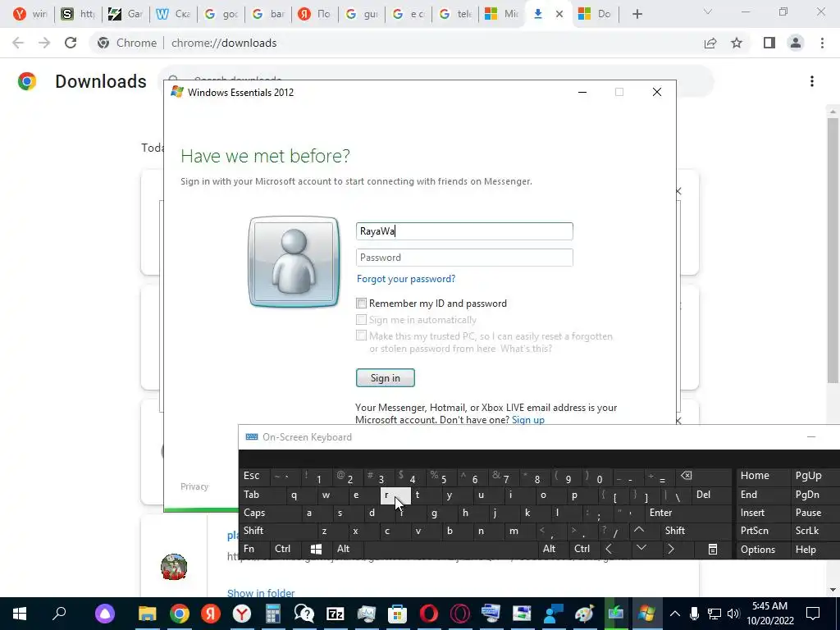Minimize the On-Screen Keyboard window

tap(811, 437)
